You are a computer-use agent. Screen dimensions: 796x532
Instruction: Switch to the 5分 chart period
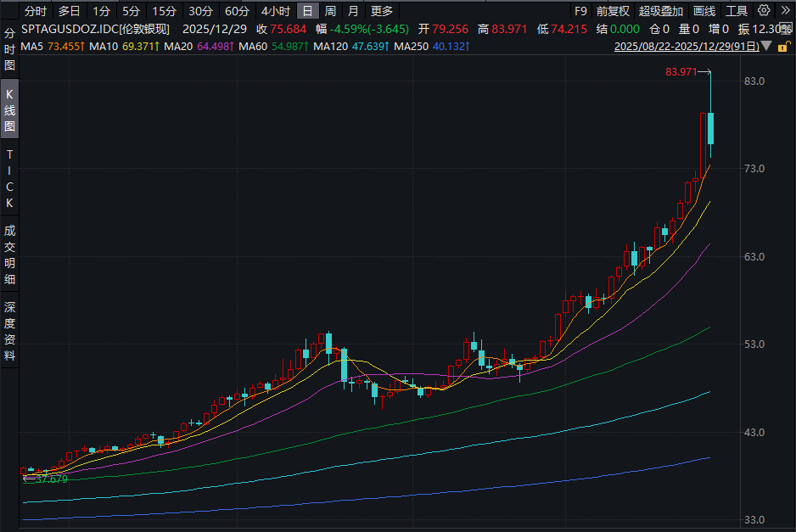(131, 11)
